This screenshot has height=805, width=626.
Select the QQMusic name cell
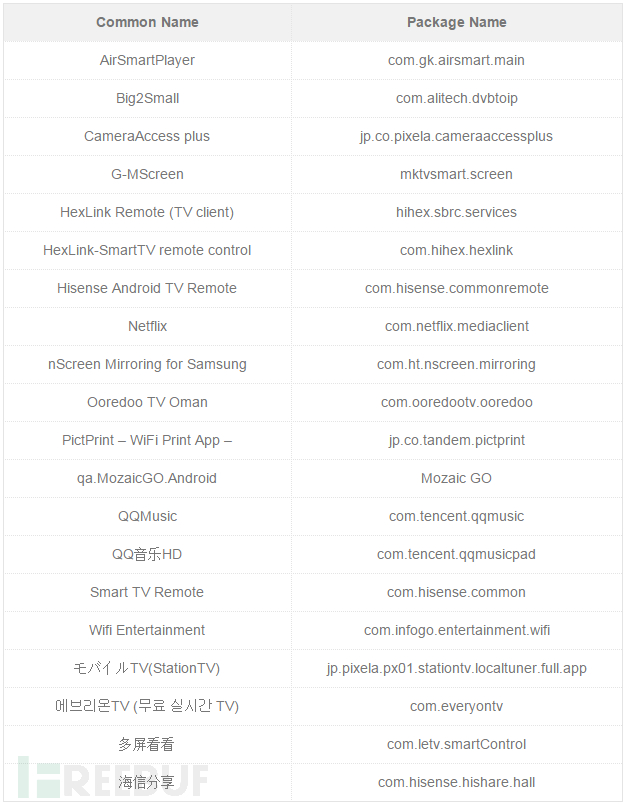click(147, 516)
